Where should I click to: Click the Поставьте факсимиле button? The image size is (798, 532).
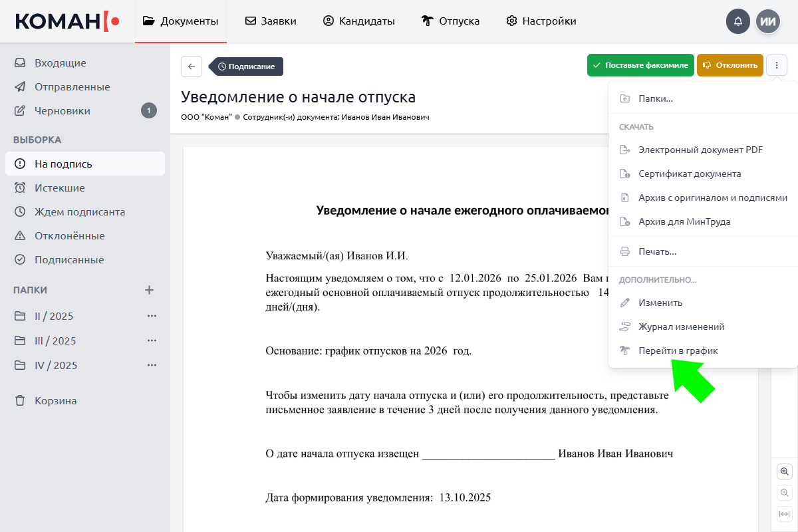pos(640,65)
